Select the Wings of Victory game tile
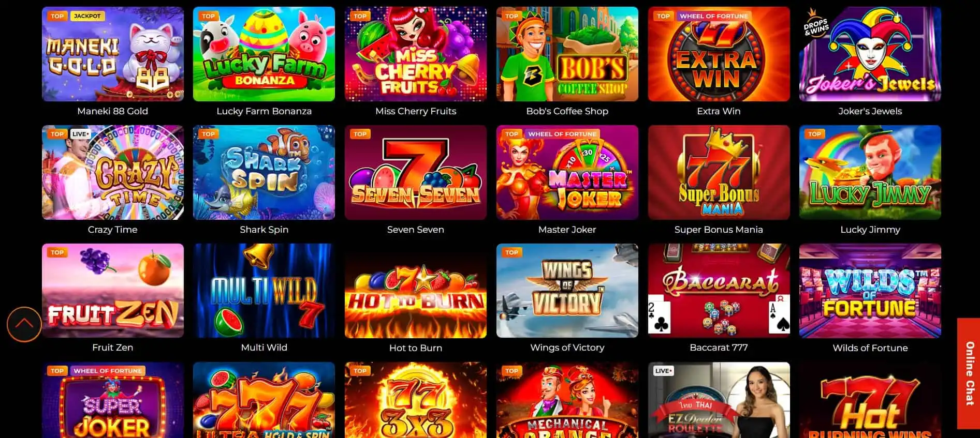 [567, 291]
